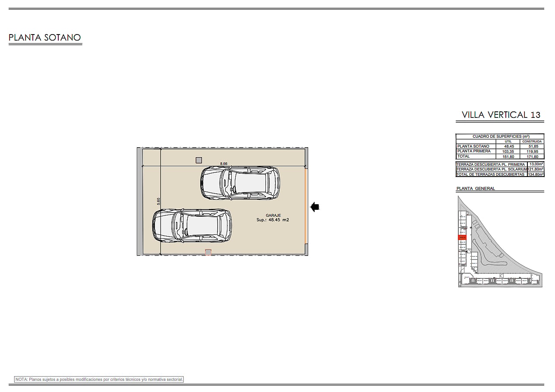Click the GARAJE room label
Screen dimensions: 555x392
[273, 215]
